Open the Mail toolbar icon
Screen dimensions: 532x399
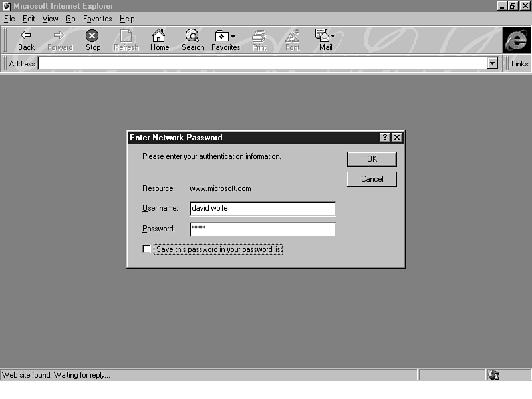coord(322,35)
